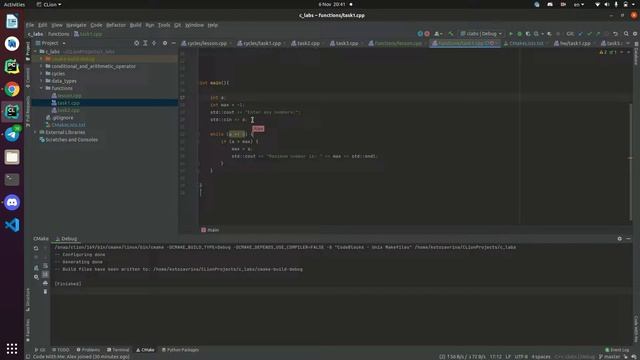This screenshot has width=640, height=360.
Task: Click the Expand All icon in Project panel
Action: pyautogui.click(x=145, y=43)
